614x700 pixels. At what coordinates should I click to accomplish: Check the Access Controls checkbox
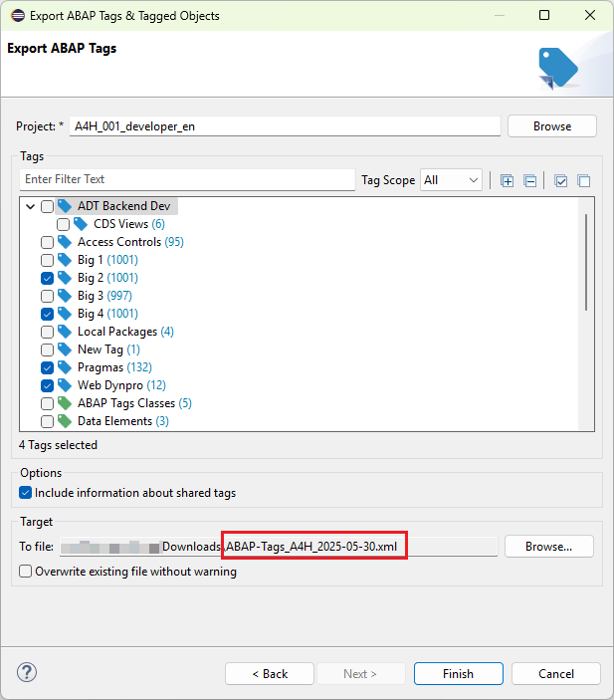[48, 242]
